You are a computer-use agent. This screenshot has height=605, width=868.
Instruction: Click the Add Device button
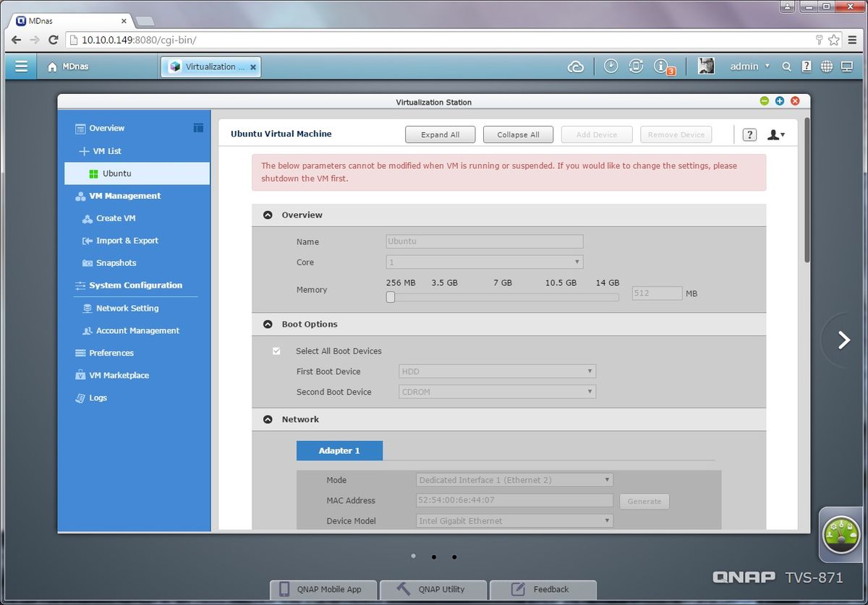click(597, 134)
